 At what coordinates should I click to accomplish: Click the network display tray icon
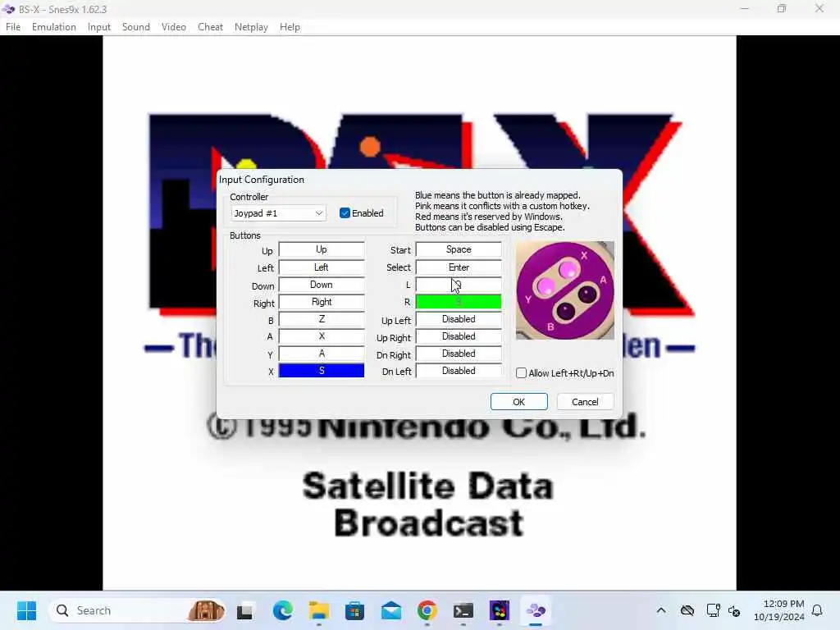[x=713, y=610]
